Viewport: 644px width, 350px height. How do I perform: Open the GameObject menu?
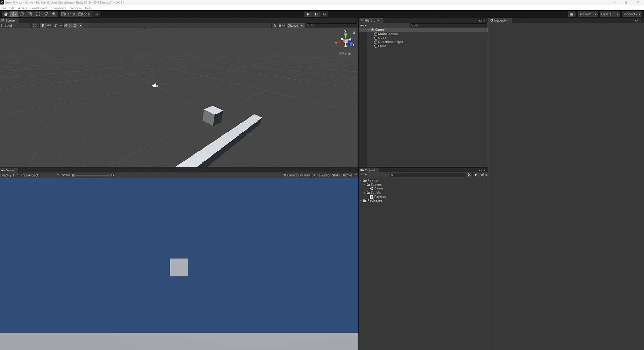click(x=38, y=8)
